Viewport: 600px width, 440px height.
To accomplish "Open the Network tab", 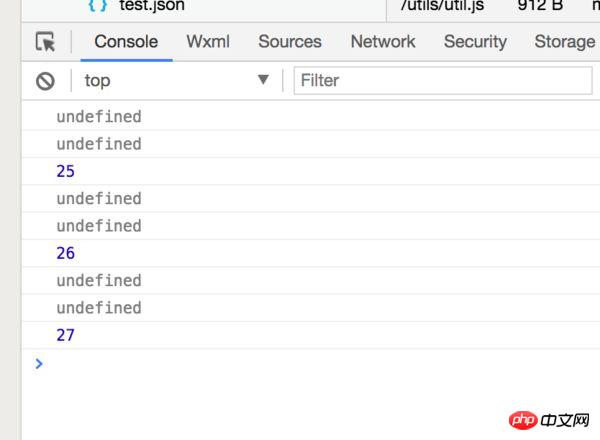I will [383, 41].
